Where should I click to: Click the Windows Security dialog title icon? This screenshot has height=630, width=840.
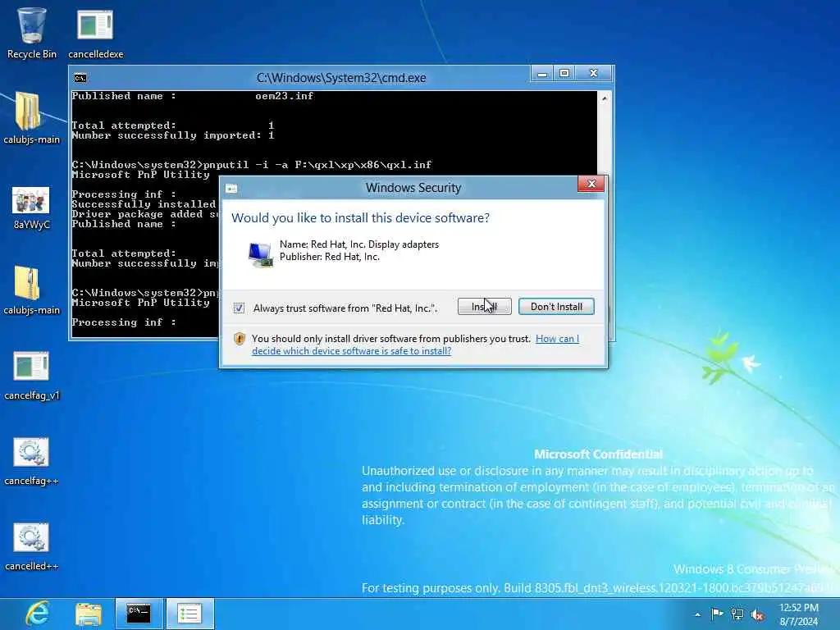pos(231,189)
